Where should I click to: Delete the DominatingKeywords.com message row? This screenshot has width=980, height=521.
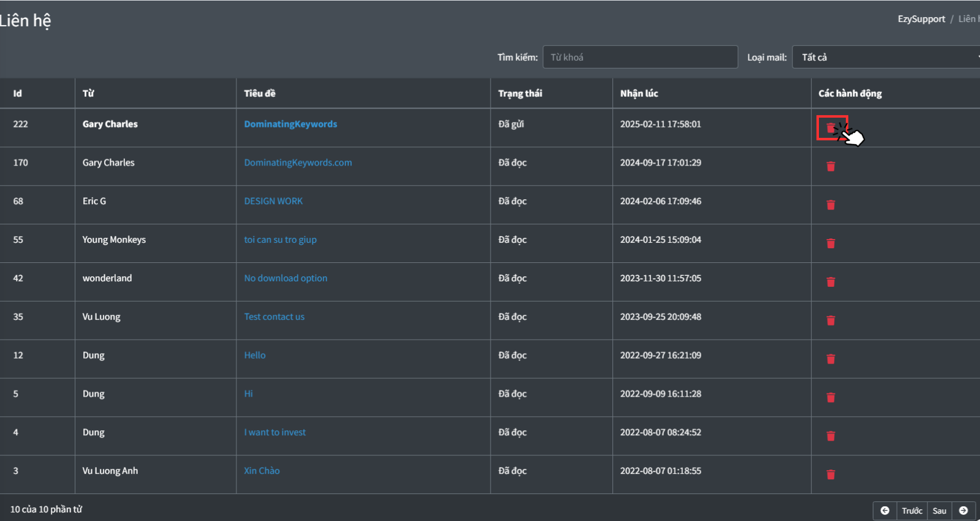pos(831,166)
